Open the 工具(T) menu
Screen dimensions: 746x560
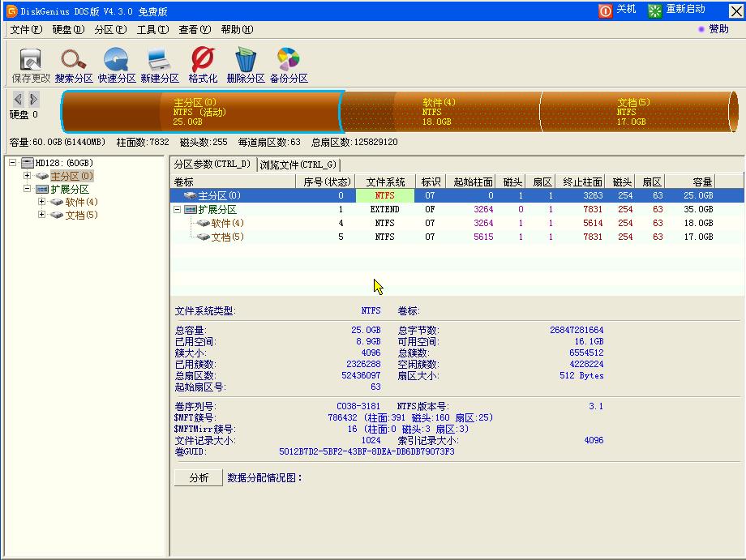152,29
